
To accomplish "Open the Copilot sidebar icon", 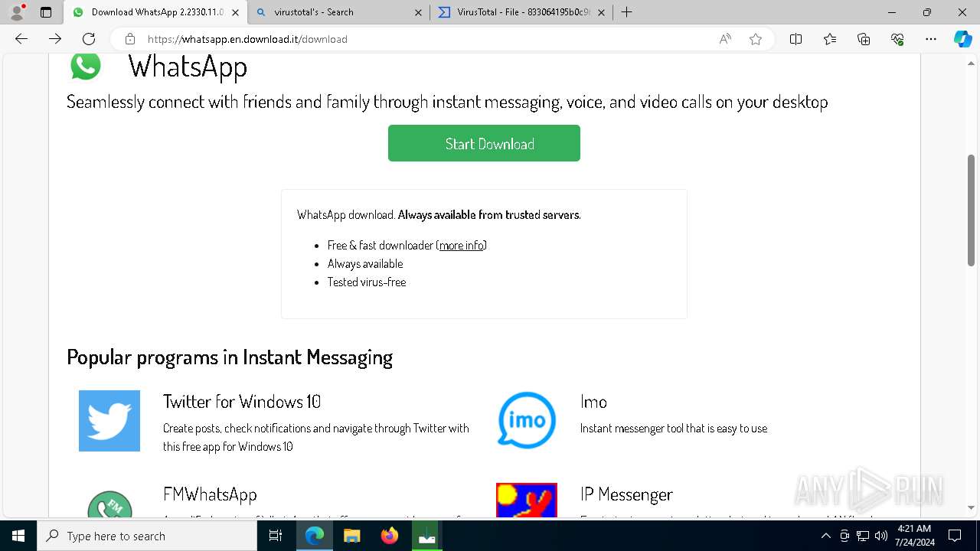I will [x=962, y=39].
